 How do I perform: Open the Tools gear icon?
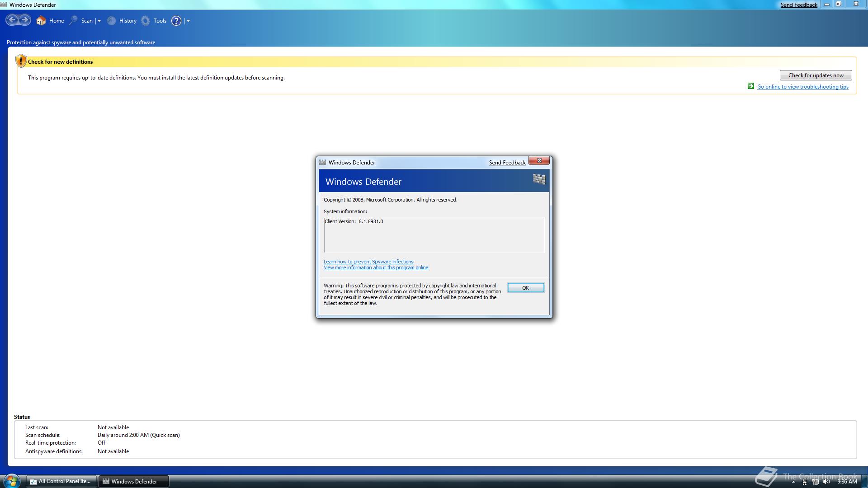click(146, 21)
